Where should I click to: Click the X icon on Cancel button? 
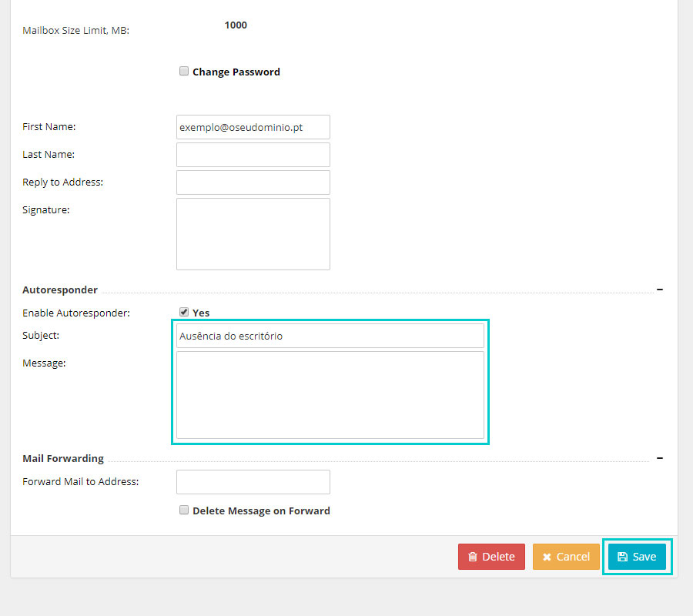tap(547, 557)
